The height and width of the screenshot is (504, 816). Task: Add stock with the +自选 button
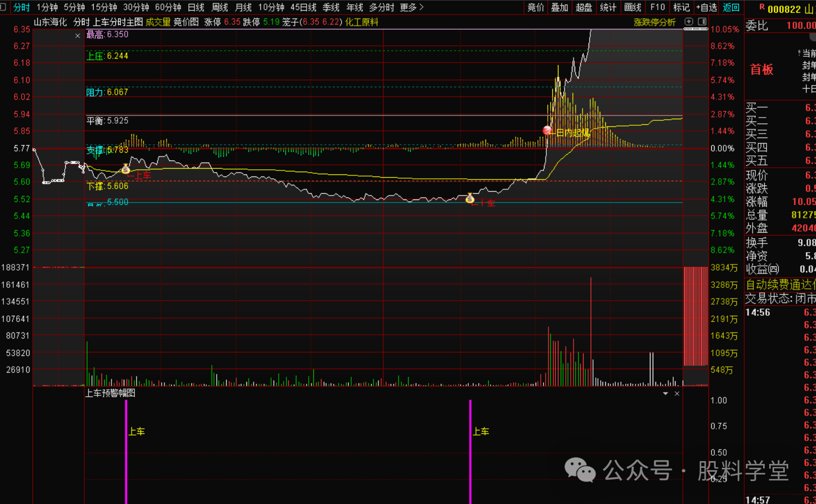[x=706, y=7]
